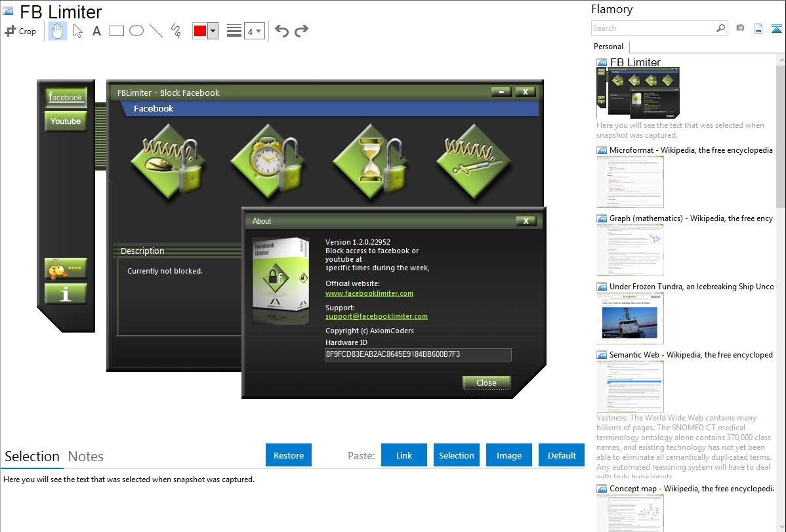The width and height of the screenshot is (786, 532).
Task: Open Graph (mathematics) snapshot thumbnail
Action: (630, 250)
